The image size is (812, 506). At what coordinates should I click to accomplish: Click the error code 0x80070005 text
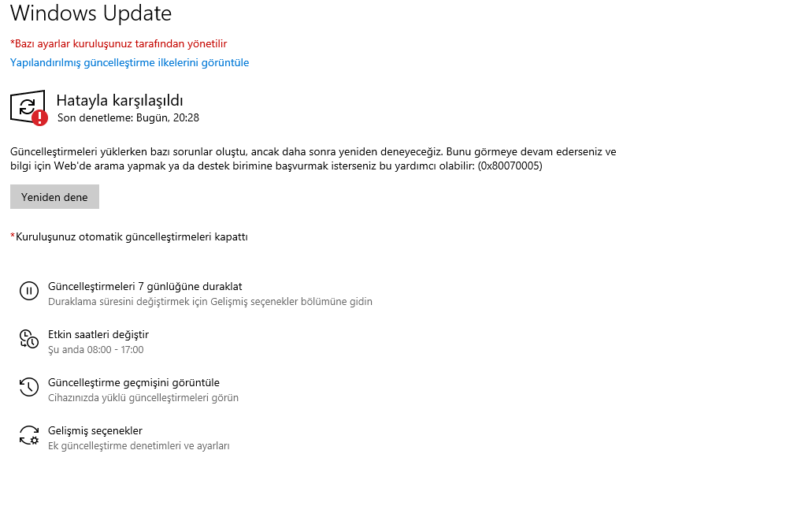[x=510, y=166]
